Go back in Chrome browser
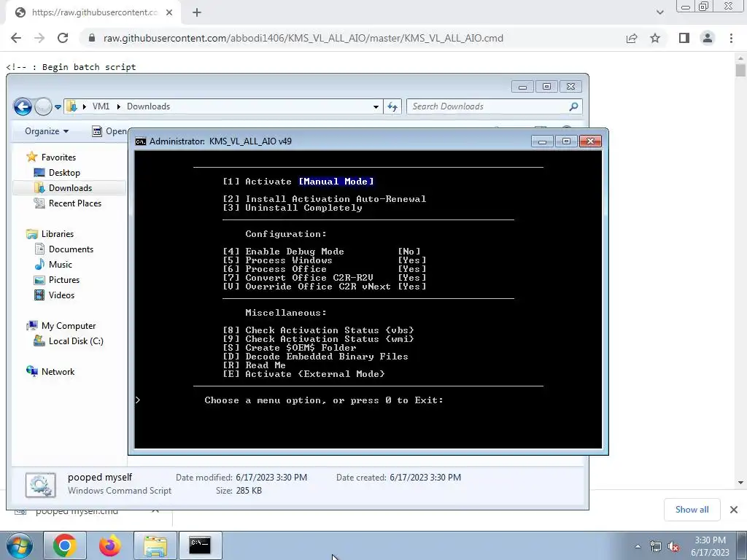 coord(16,38)
